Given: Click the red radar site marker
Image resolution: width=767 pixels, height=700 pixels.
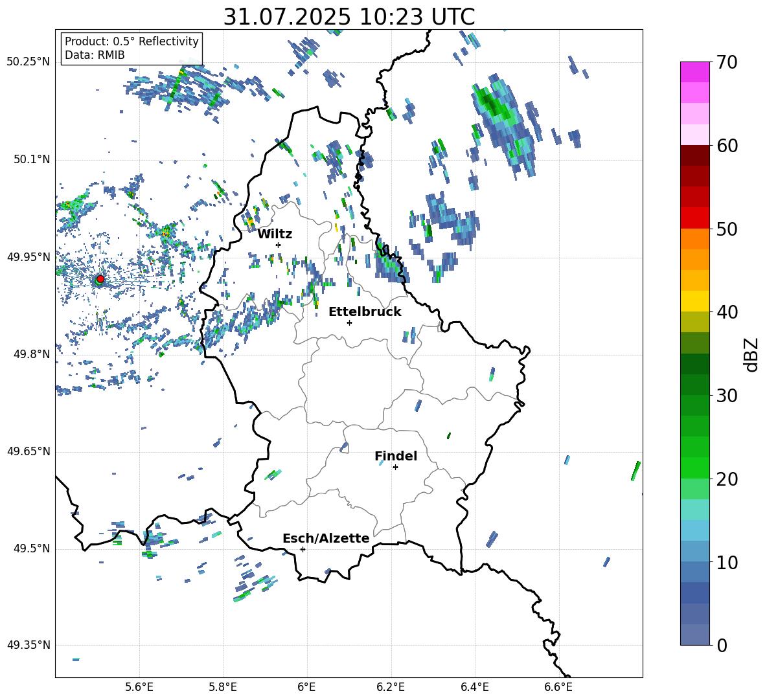Looking at the screenshot, I should 100,279.
